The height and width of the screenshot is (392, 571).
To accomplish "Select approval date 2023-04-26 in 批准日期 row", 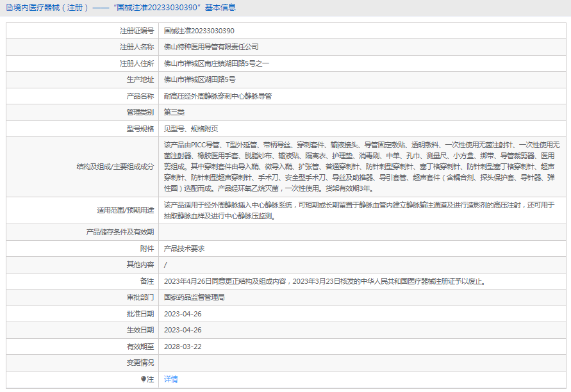I will (x=183, y=314).
